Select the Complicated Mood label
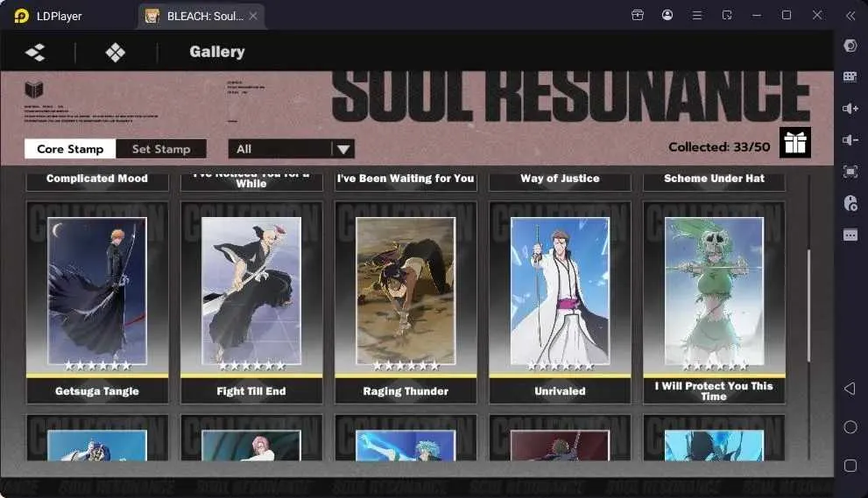The height and width of the screenshot is (498, 868). click(x=97, y=179)
